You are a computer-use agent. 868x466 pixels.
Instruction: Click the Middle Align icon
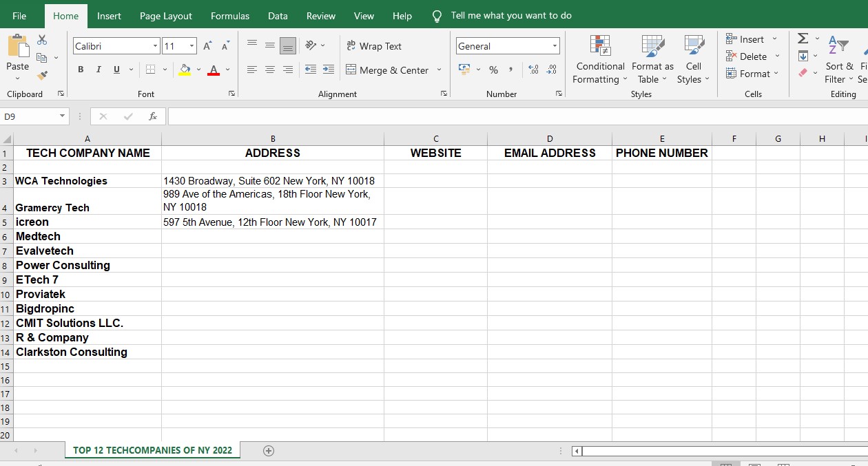270,46
